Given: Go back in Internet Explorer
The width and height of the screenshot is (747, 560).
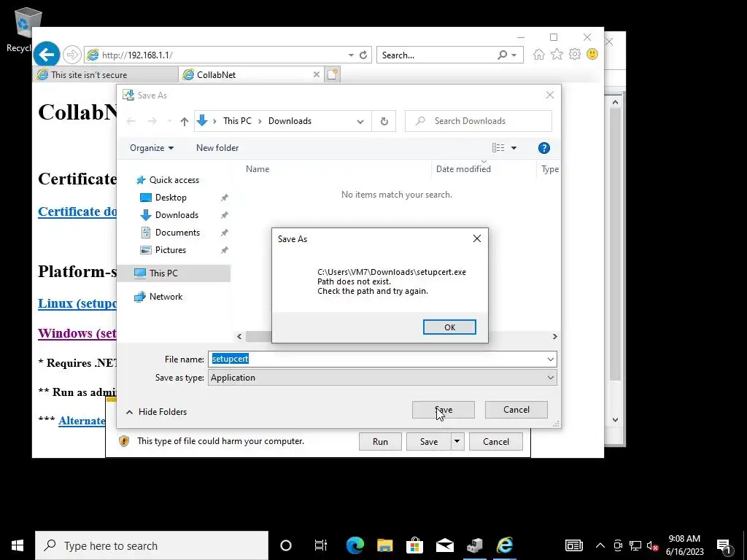Looking at the screenshot, I should click(47, 55).
